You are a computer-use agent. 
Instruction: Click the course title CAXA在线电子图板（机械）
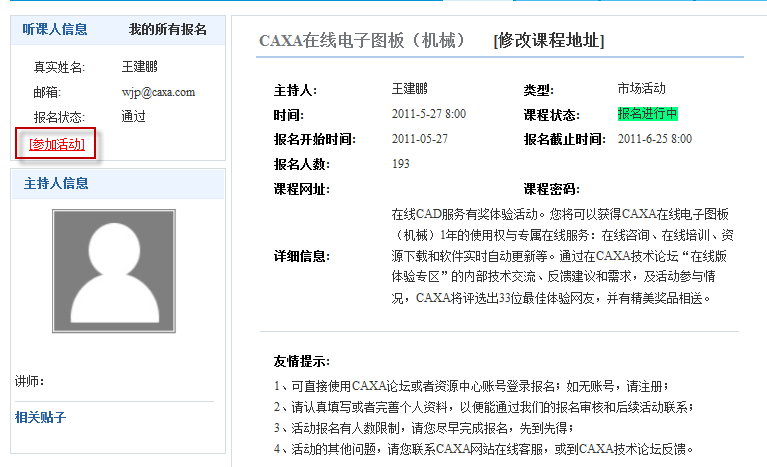tap(362, 41)
